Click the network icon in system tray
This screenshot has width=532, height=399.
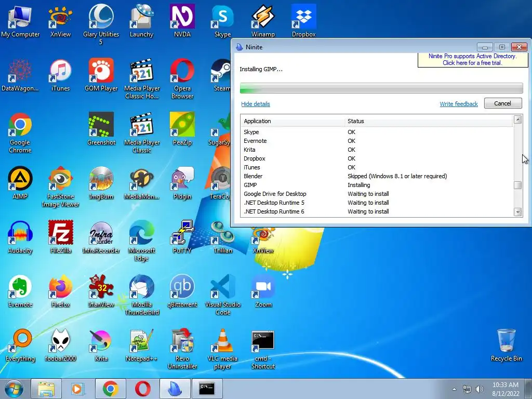click(467, 389)
